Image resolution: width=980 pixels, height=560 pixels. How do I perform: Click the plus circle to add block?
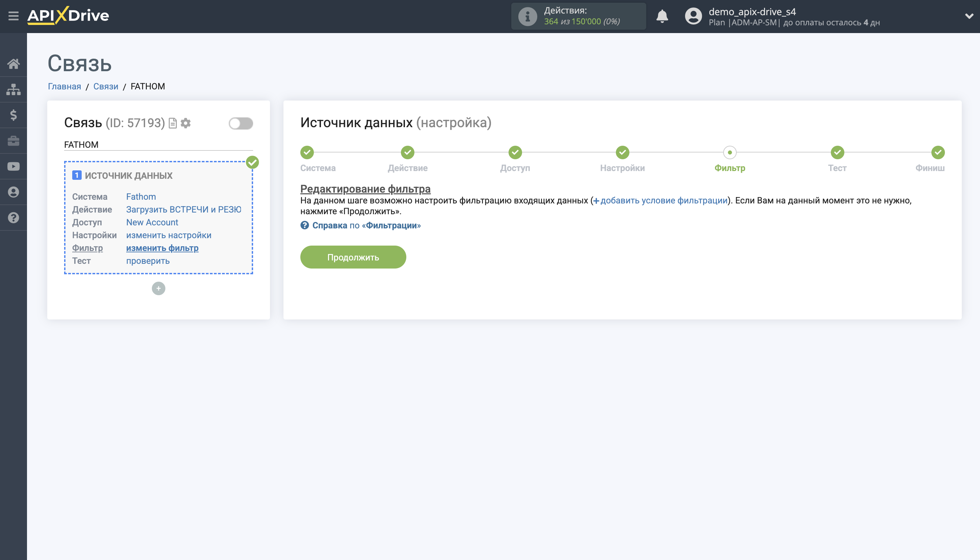pyautogui.click(x=158, y=288)
